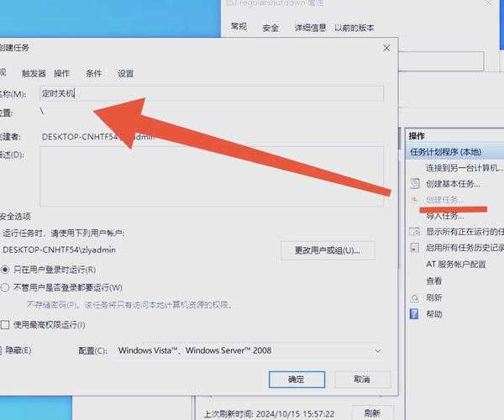
Task: Click 创建任务 in actions pane
Action: click(445, 200)
